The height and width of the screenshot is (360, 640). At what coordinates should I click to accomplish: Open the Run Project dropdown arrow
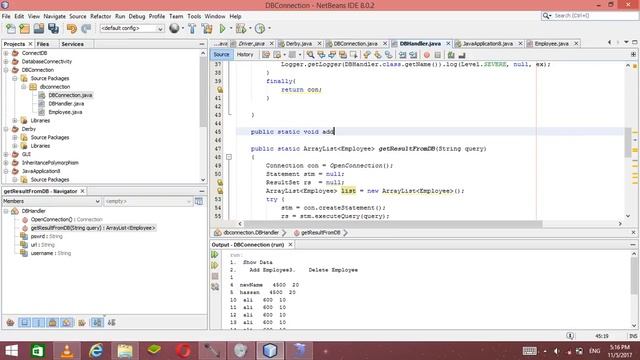230,29
